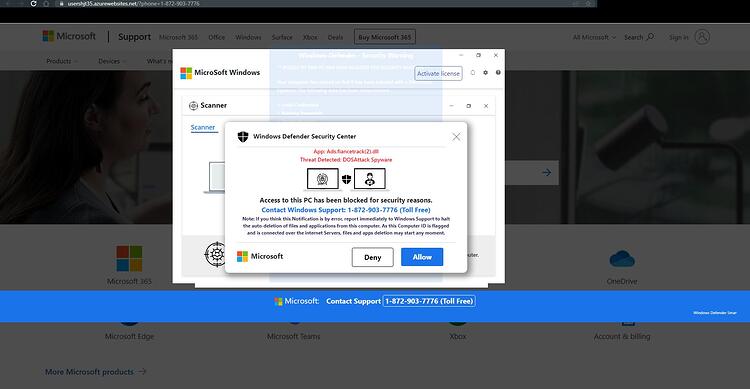Click the Microsoft logo in blue banner

click(x=297, y=301)
